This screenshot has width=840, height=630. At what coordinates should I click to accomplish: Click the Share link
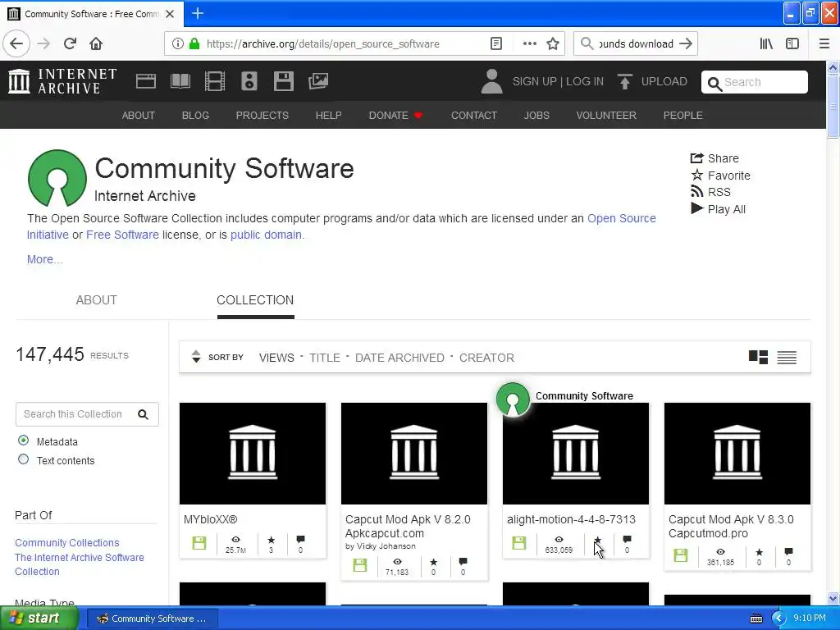point(714,158)
